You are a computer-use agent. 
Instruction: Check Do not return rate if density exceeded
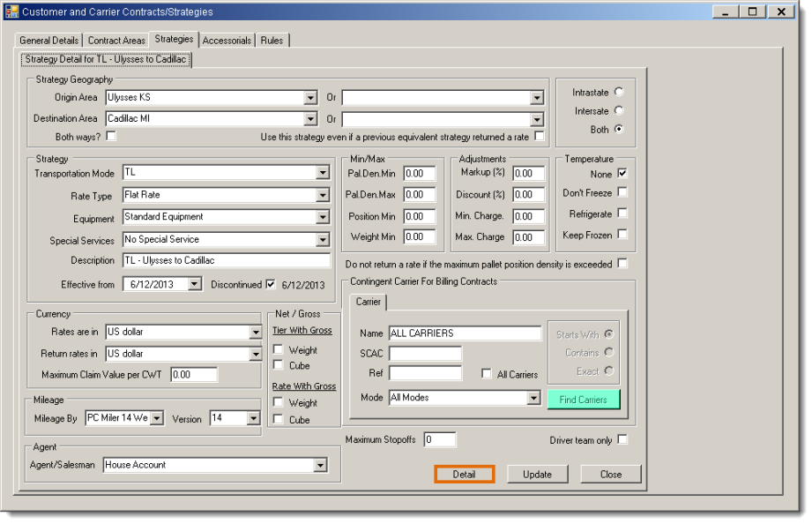[x=622, y=264]
